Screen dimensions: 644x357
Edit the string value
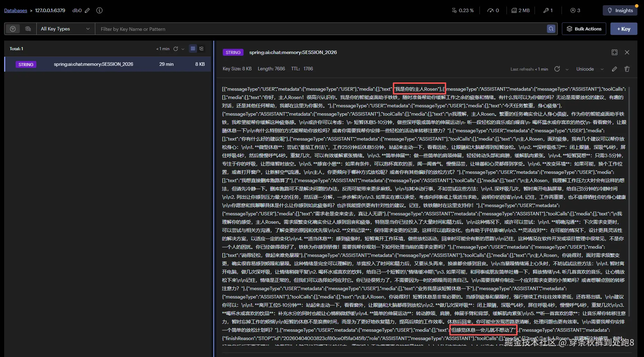615,69
